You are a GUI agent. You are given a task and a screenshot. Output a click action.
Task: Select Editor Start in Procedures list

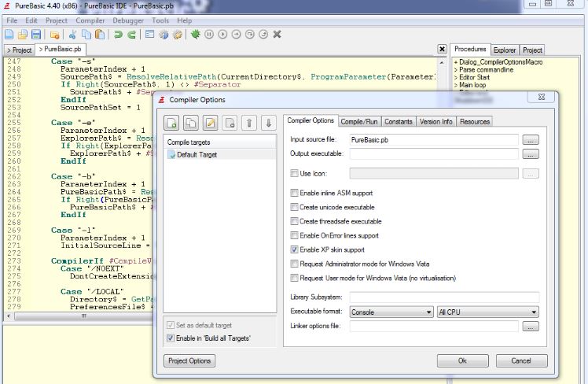[x=474, y=77]
